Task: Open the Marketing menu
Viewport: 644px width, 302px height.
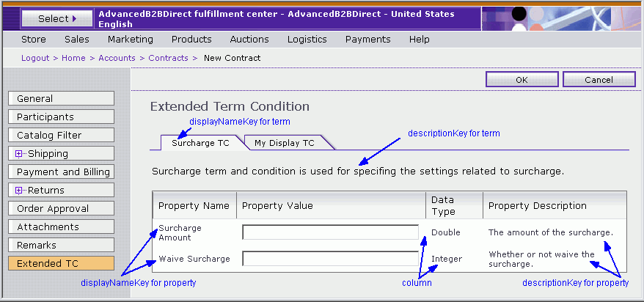Action: coord(130,40)
